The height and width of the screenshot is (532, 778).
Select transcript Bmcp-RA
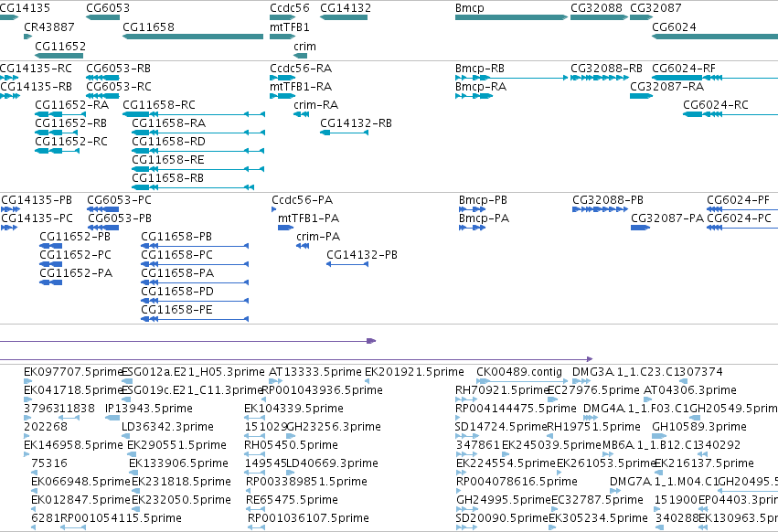pos(474,96)
